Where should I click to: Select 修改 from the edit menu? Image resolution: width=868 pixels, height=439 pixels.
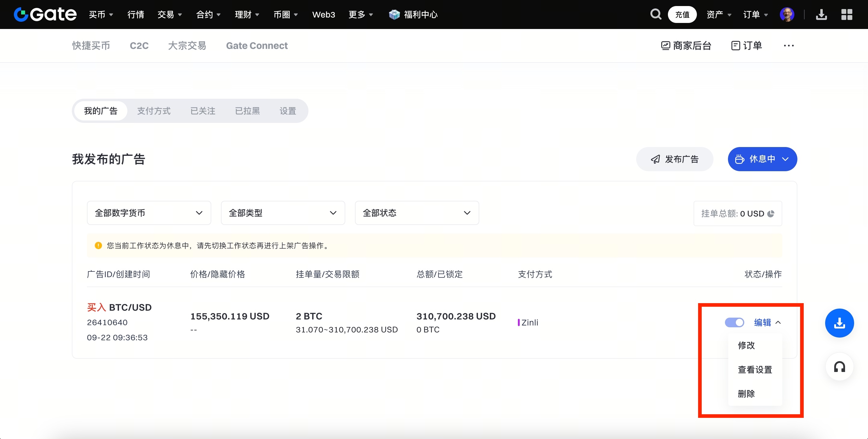click(746, 345)
